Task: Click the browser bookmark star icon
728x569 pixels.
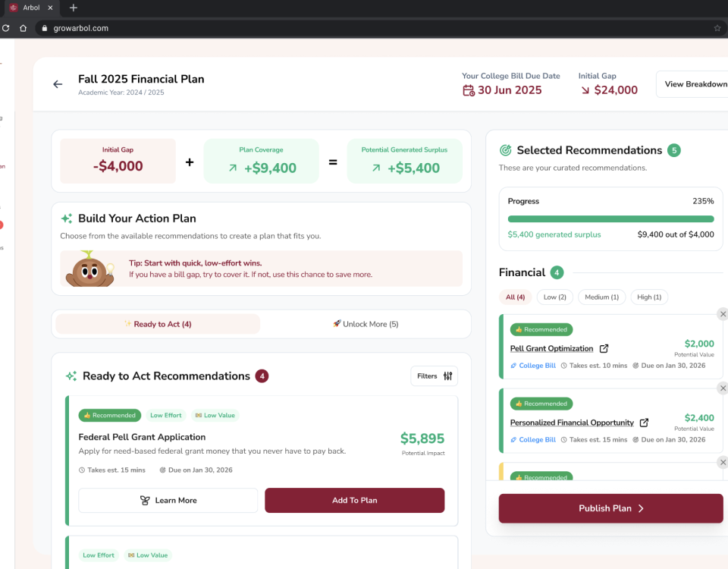Action: point(717,28)
